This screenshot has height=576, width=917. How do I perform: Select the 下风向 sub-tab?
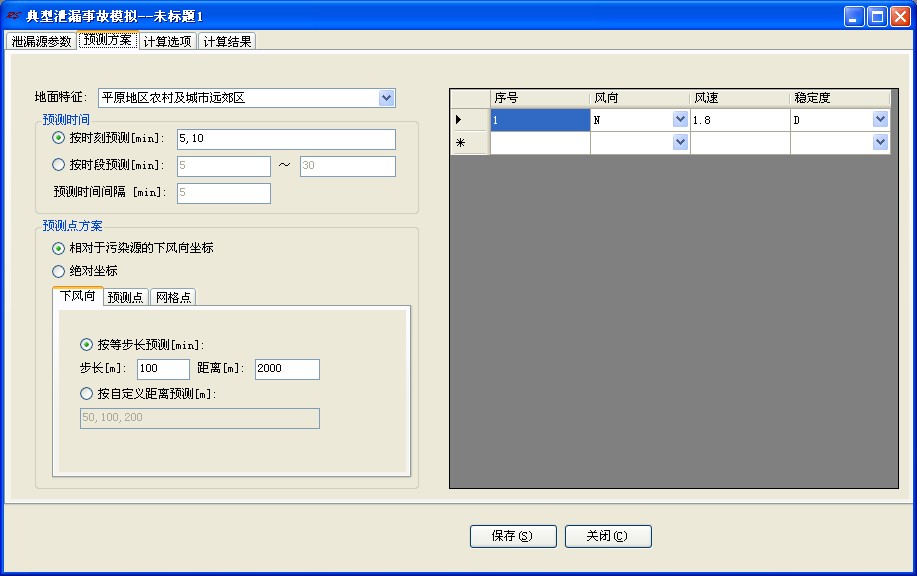click(78, 296)
